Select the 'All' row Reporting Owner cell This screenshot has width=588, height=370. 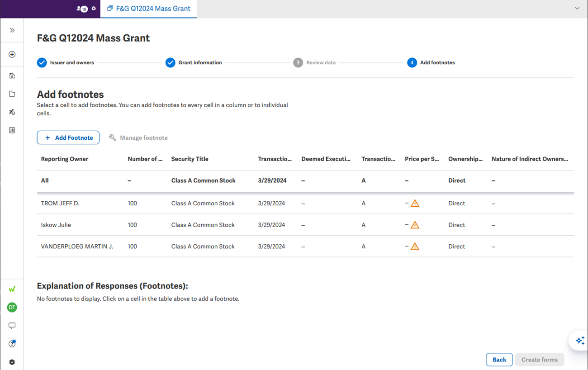tap(45, 180)
